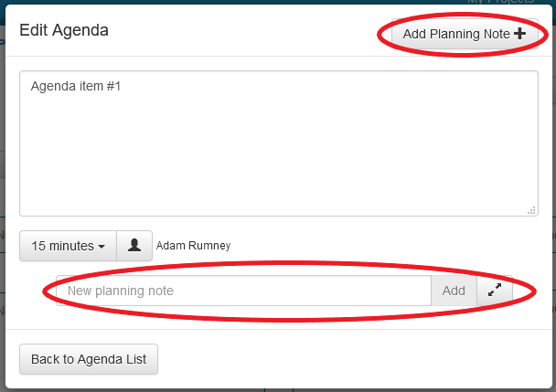The image size is (556, 392).
Task: Click the Add button for planning note
Action: pyautogui.click(x=454, y=291)
